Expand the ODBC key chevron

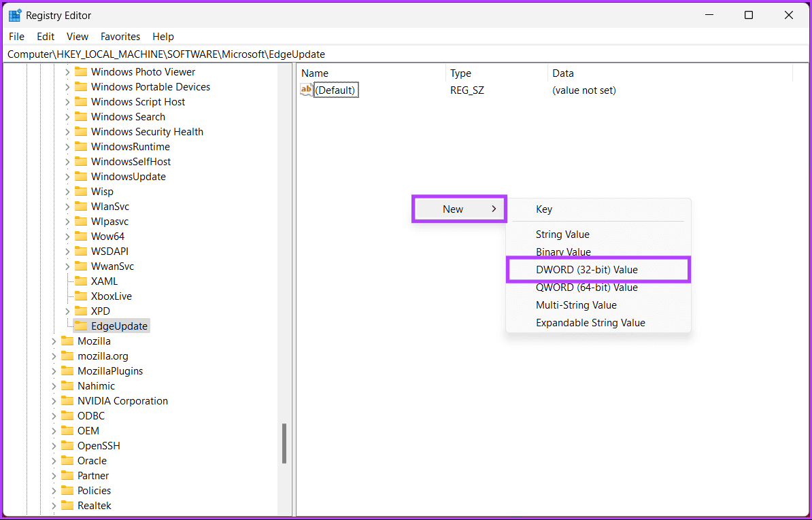click(x=54, y=416)
